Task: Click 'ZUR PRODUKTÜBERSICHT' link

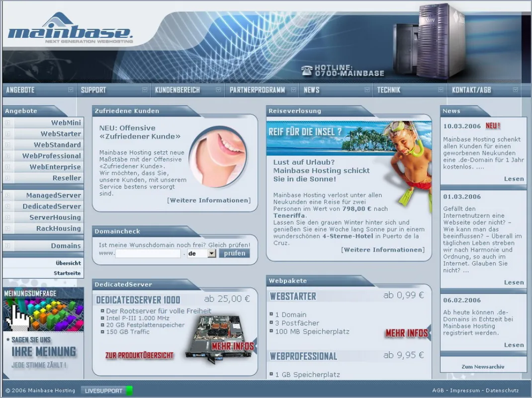Action: (x=139, y=356)
